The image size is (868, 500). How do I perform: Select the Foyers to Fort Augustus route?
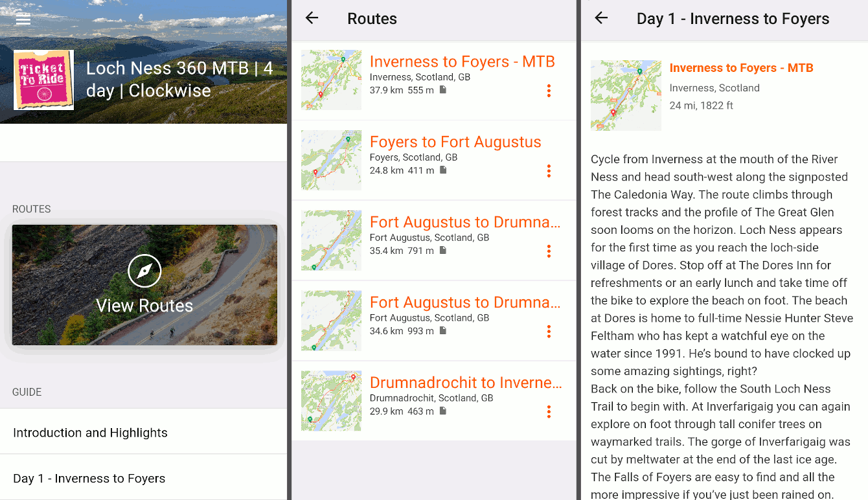tap(455, 142)
